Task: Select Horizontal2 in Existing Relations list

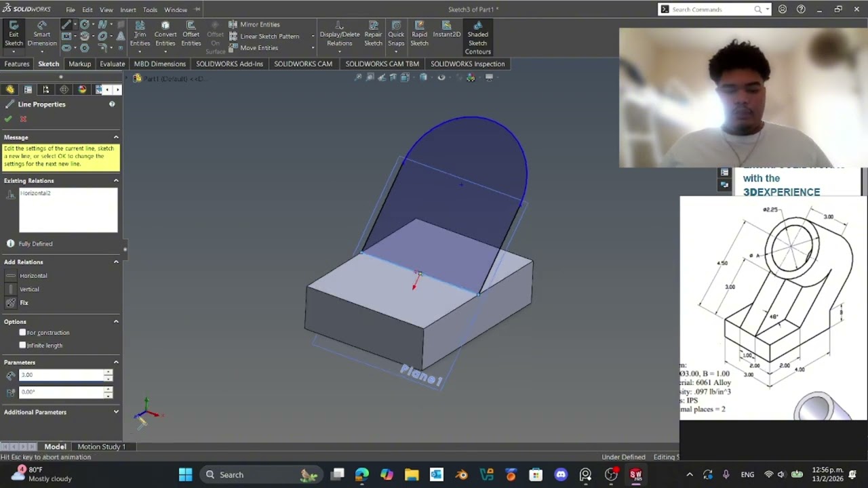Action: pyautogui.click(x=35, y=193)
